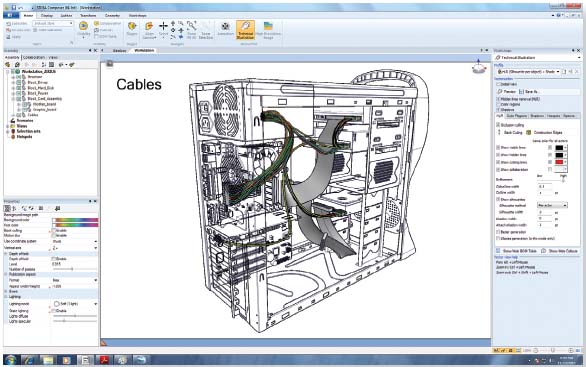
Task: Click the Background color gradient bar
Action: click(x=75, y=220)
